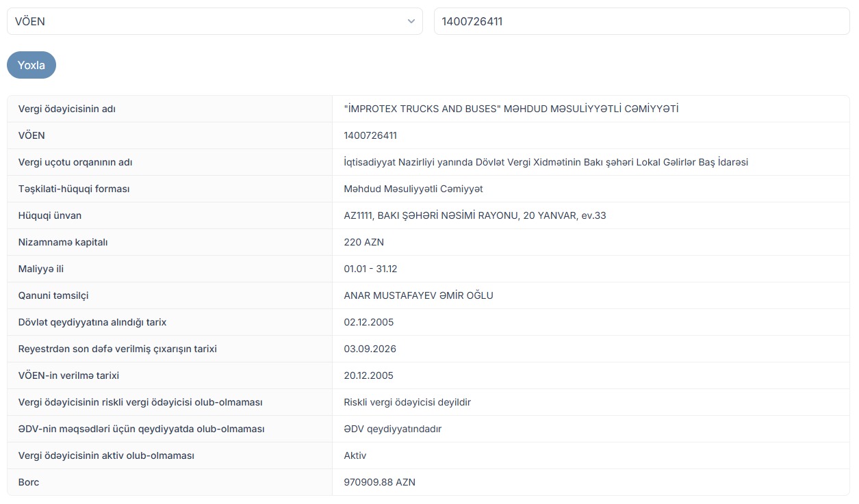Screen dimensions: 859x504
Task: Click the VÖEN row label in the table
Action: pos(31,135)
